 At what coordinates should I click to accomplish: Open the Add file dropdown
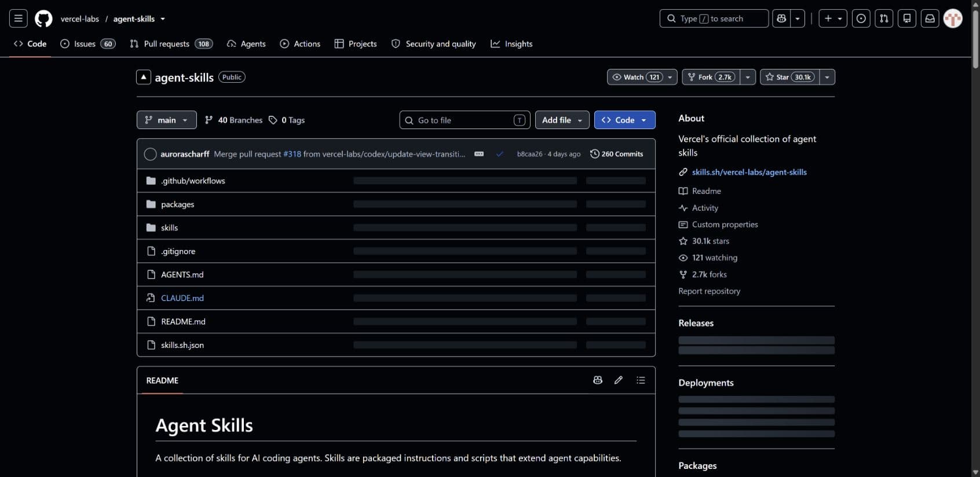click(x=562, y=120)
